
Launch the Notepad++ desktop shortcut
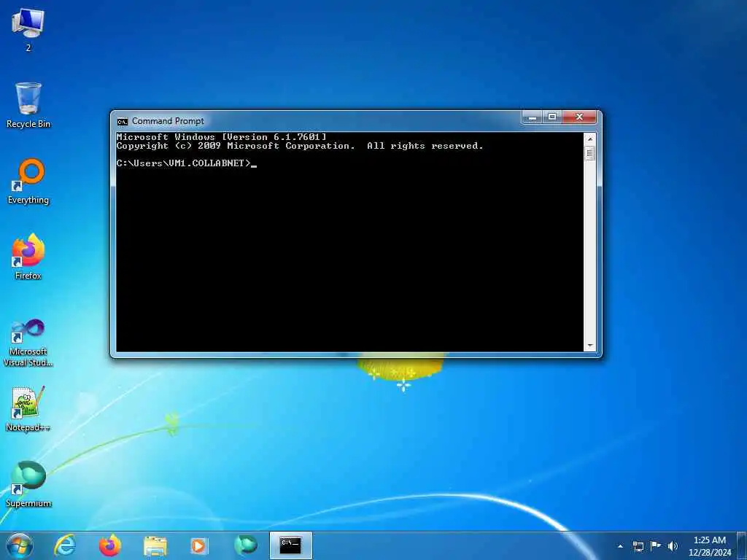pos(28,409)
